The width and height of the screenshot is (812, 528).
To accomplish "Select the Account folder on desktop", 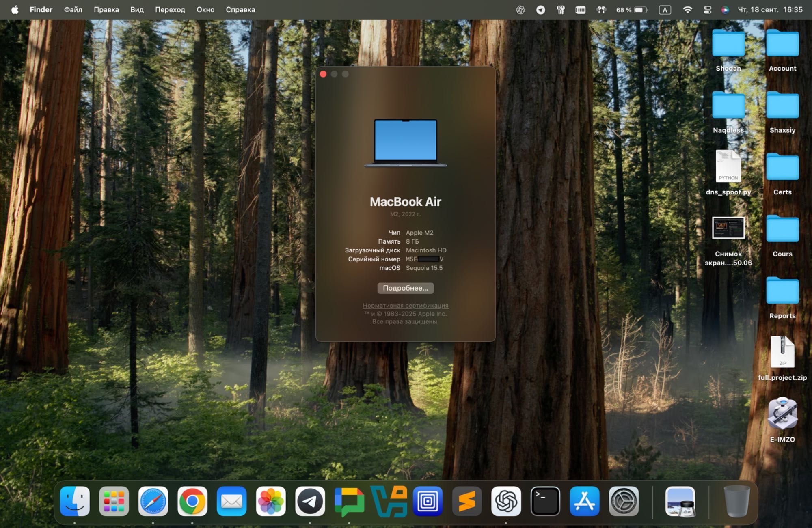I will (782, 43).
